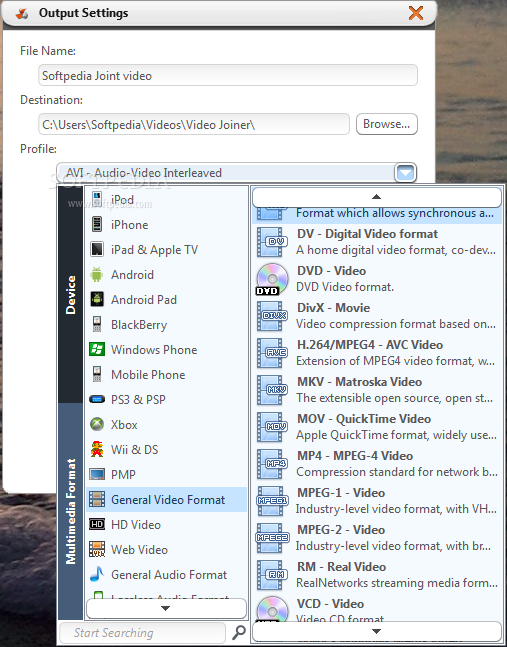507x647 pixels.
Task: Choose DivX - Movie format
Action: (x=377, y=316)
